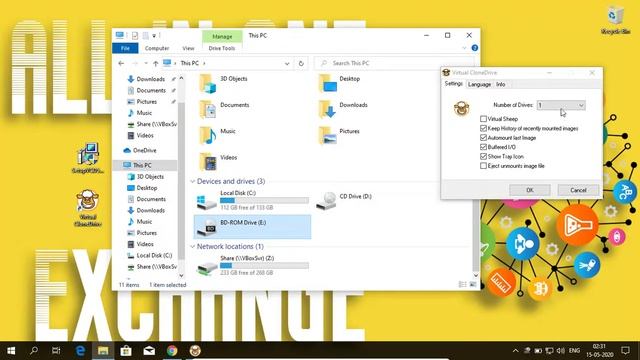Open the View ribbon tab

(x=188, y=48)
